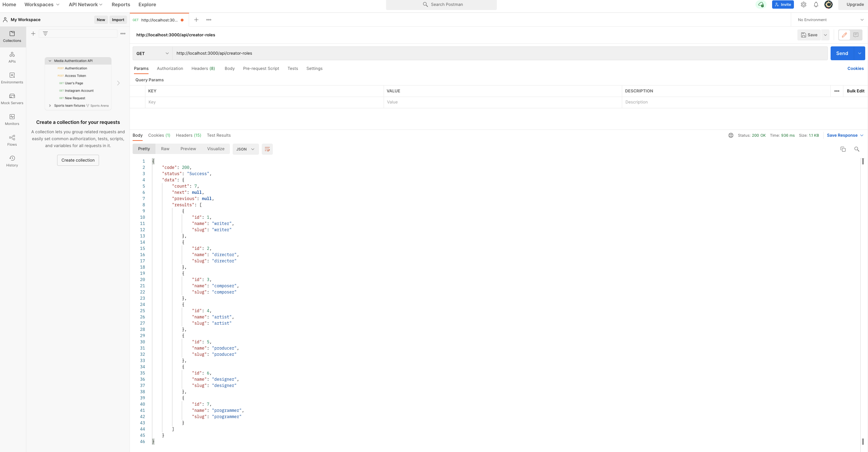868x452 pixels.
Task: Copy the response body to clipboard
Action: tap(843, 149)
